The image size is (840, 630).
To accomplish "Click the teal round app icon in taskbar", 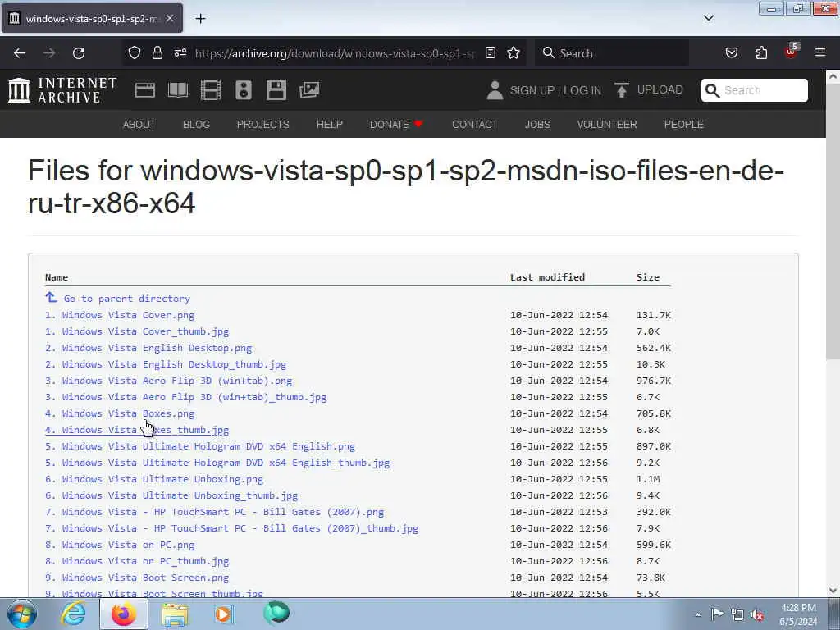I will point(276,614).
